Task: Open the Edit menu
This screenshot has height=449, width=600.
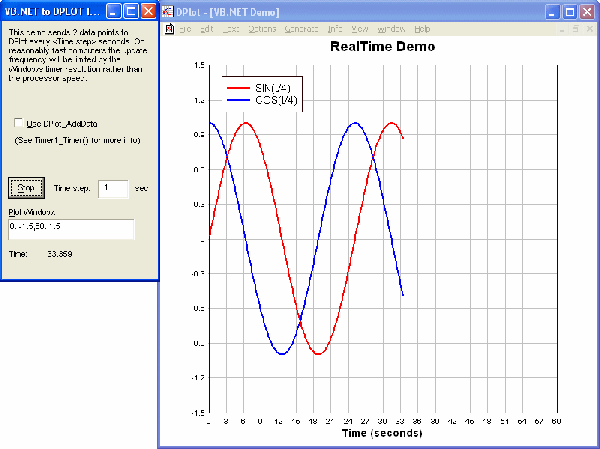Action: pyautogui.click(x=206, y=30)
